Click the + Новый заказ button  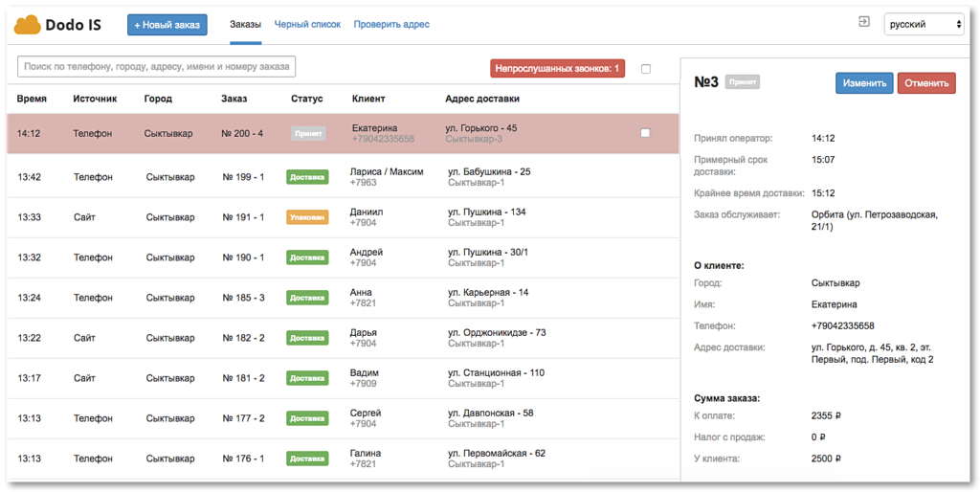[167, 25]
